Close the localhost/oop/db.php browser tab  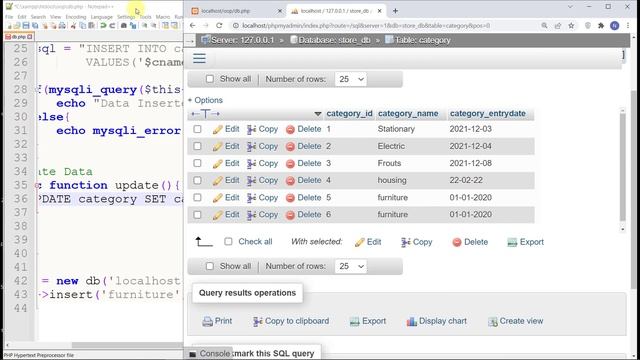click(x=280, y=11)
